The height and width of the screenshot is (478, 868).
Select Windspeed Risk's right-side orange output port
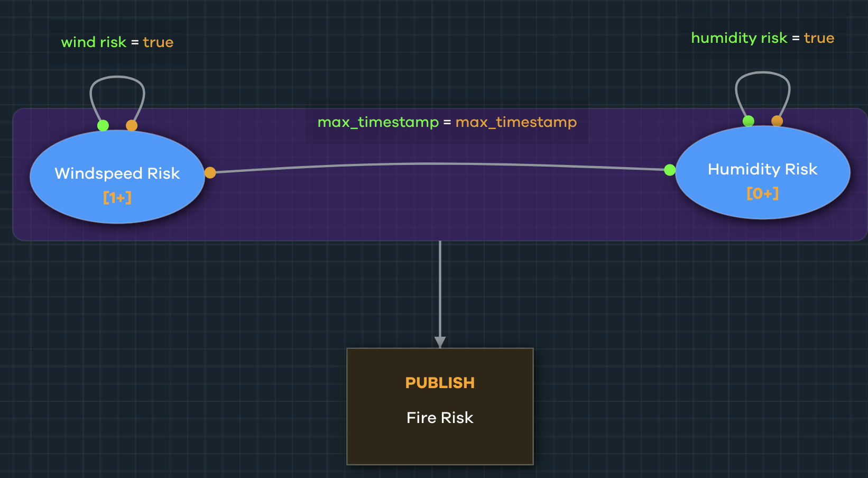click(210, 172)
